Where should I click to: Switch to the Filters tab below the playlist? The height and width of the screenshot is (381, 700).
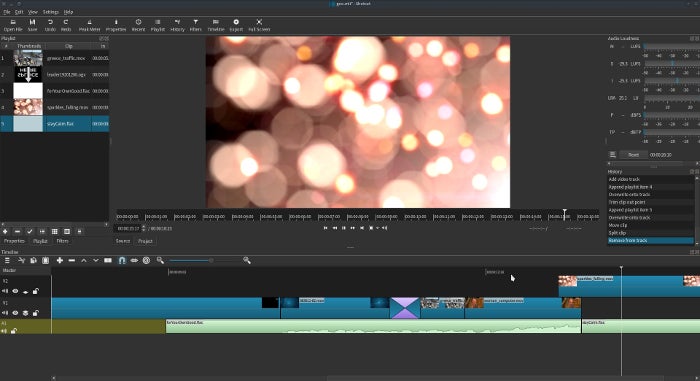coord(62,241)
